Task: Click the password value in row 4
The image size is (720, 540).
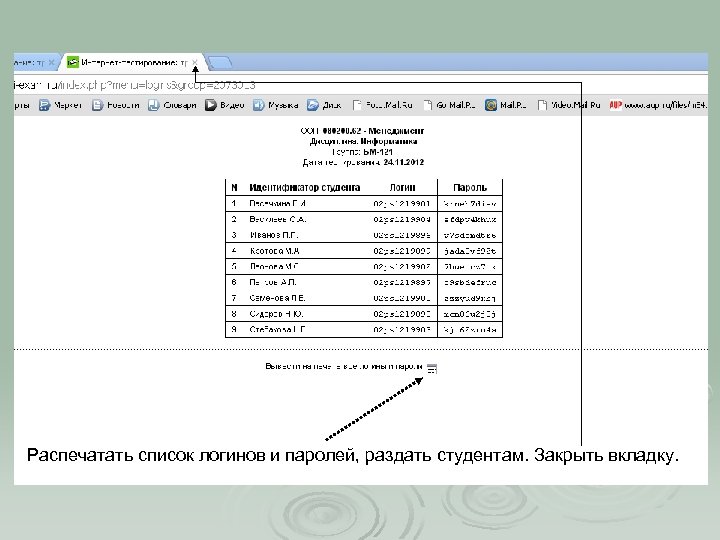Action: point(470,251)
